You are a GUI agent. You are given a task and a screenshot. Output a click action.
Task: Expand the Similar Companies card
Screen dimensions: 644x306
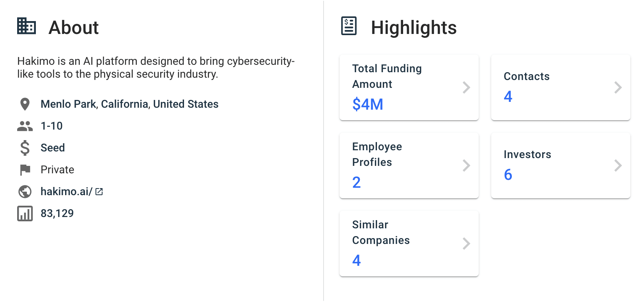tap(466, 244)
